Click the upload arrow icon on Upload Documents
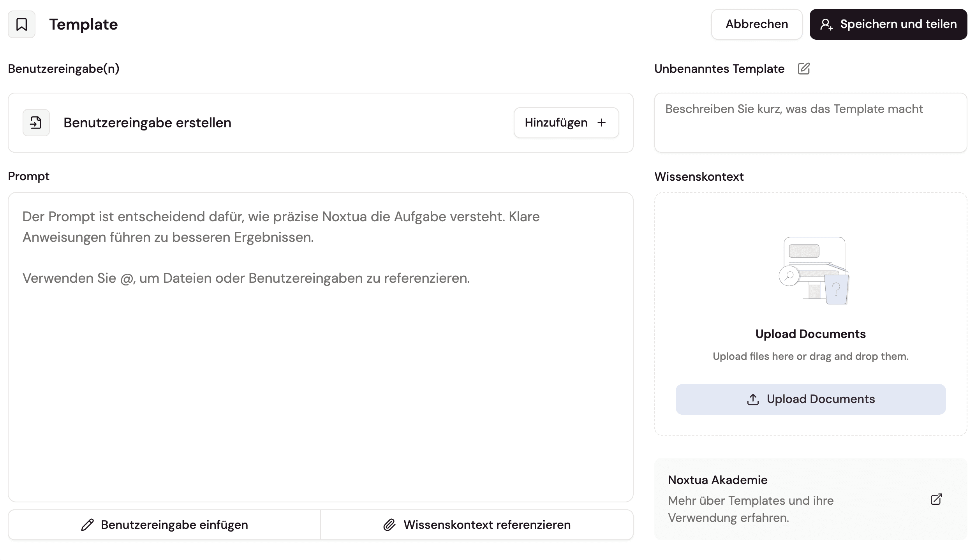This screenshot has height=560, width=976. pyautogui.click(x=753, y=399)
